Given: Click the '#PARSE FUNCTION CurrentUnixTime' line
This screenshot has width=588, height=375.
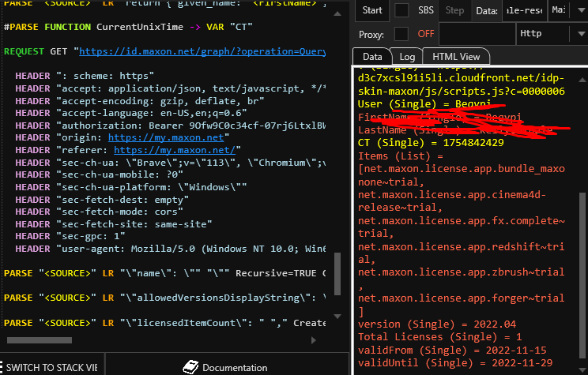Looking at the screenshot, I should [x=128, y=27].
